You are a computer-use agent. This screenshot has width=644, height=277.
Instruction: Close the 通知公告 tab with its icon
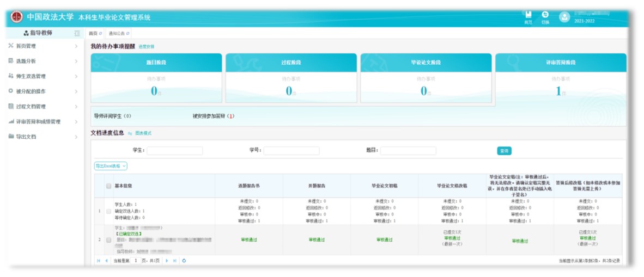(128, 34)
